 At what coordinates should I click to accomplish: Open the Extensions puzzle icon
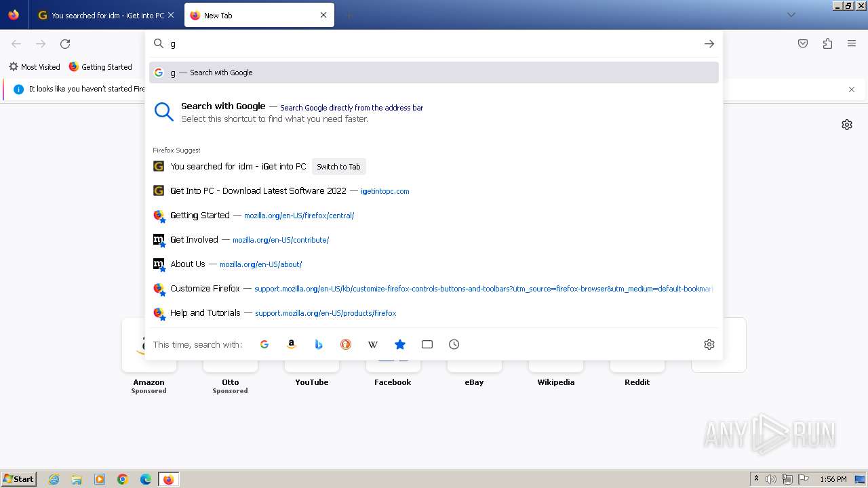click(x=827, y=44)
